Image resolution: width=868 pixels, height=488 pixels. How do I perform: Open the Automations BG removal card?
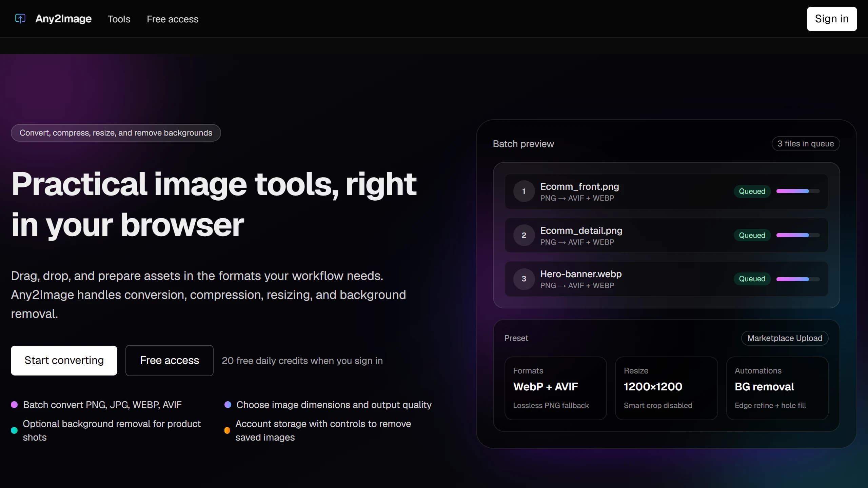coord(777,388)
